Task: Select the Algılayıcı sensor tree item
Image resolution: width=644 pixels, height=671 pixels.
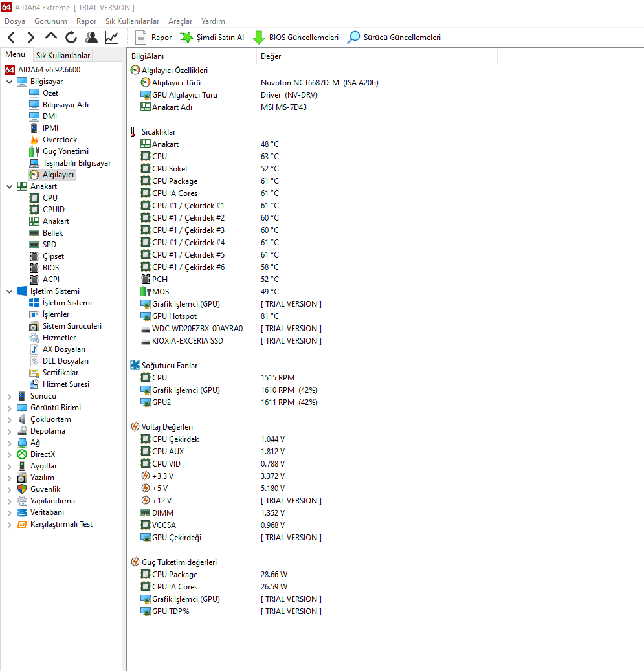Action: coord(52,175)
